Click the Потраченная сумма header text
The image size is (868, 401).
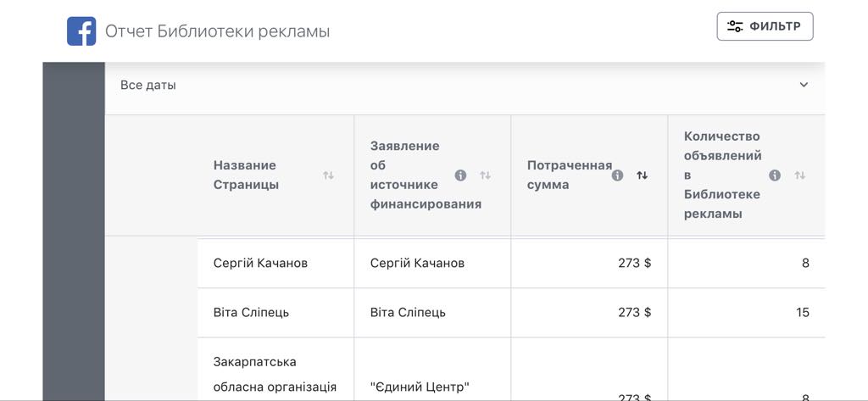tap(570, 175)
